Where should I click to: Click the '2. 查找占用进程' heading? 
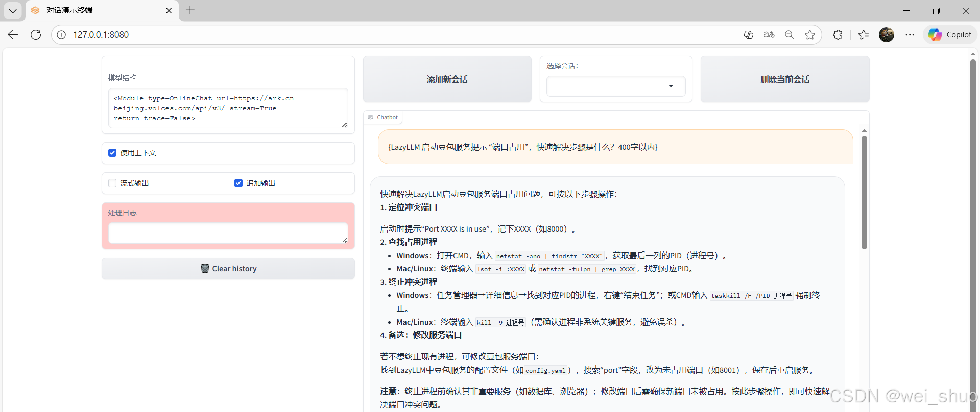tap(409, 242)
